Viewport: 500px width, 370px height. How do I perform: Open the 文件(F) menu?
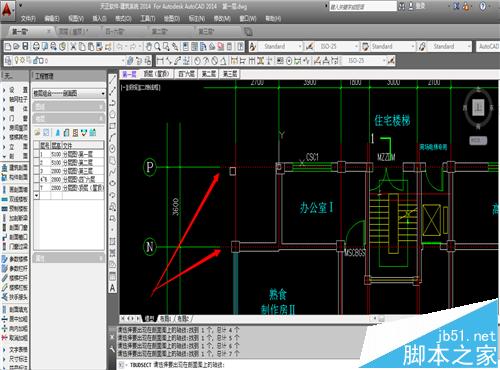point(28,19)
